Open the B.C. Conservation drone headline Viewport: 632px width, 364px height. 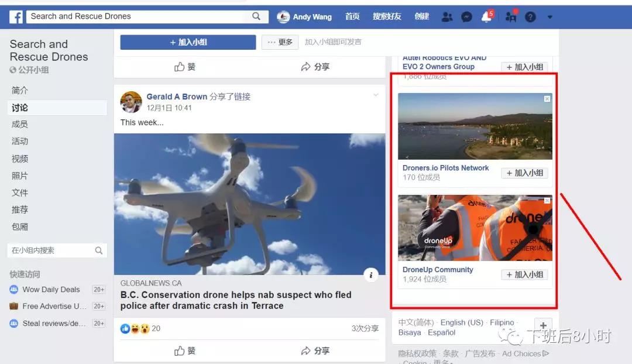pyautogui.click(x=236, y=300)
